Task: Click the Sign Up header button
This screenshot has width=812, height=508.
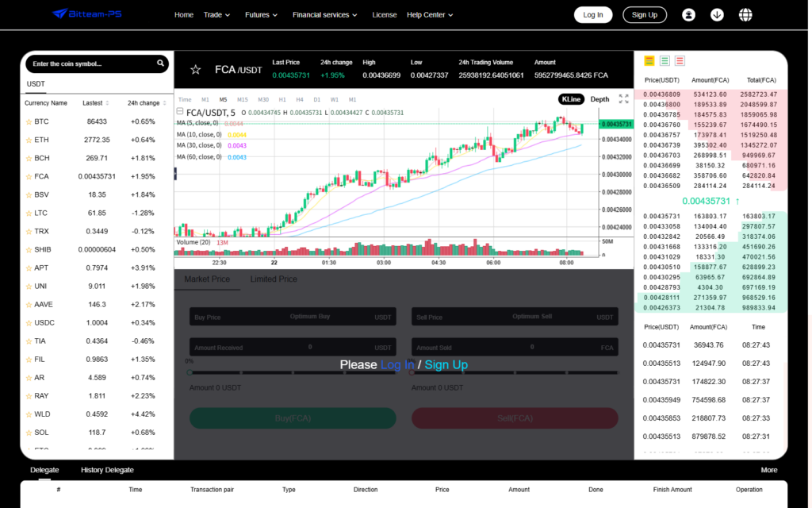Action: (x=645, y=15)
